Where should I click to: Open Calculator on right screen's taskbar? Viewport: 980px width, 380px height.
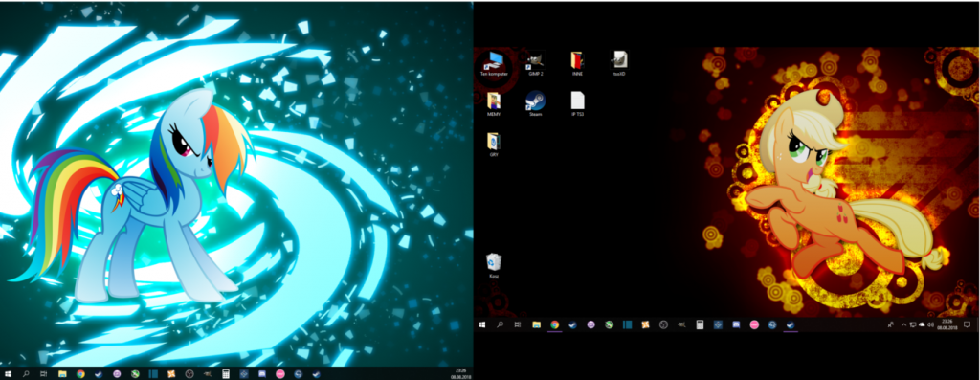tap(700, 324)
